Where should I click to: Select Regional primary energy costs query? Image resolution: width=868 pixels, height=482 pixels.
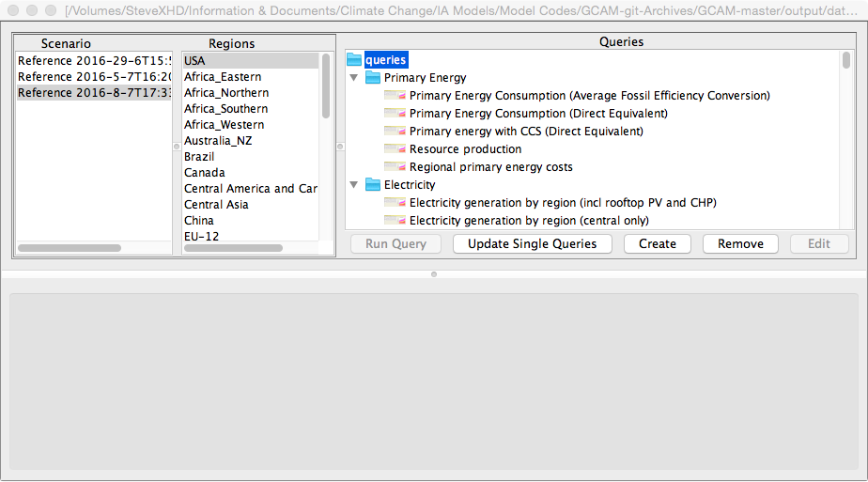[x=491, y=167]
